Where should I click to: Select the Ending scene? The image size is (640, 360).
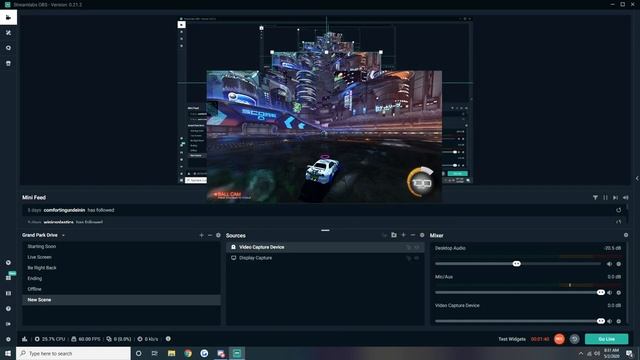121,278
